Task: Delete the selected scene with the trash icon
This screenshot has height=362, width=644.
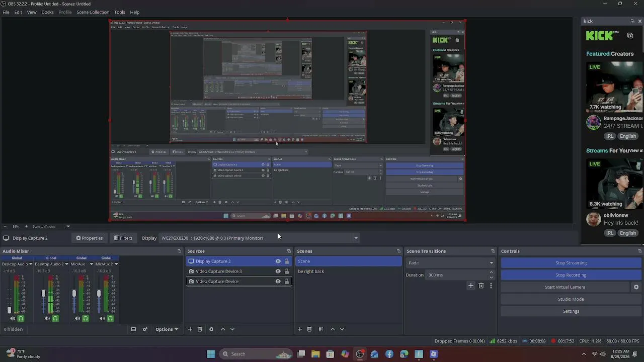Action: [309, 329]
